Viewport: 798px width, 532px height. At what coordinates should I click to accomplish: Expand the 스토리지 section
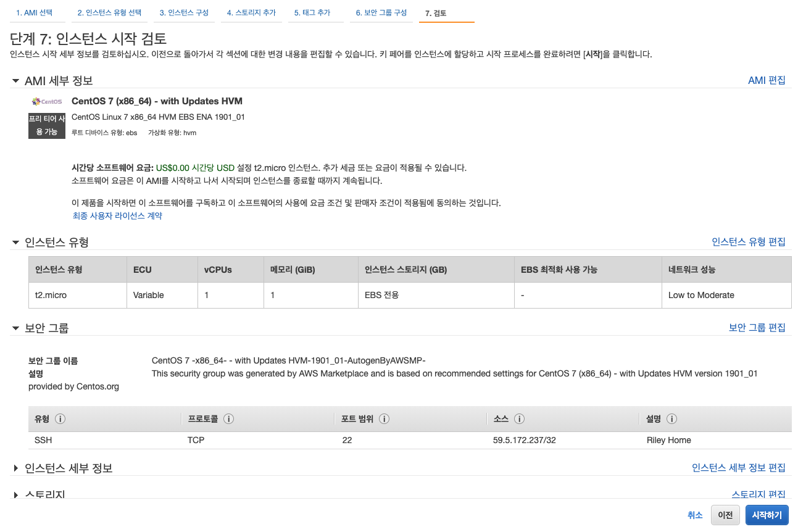15,494
